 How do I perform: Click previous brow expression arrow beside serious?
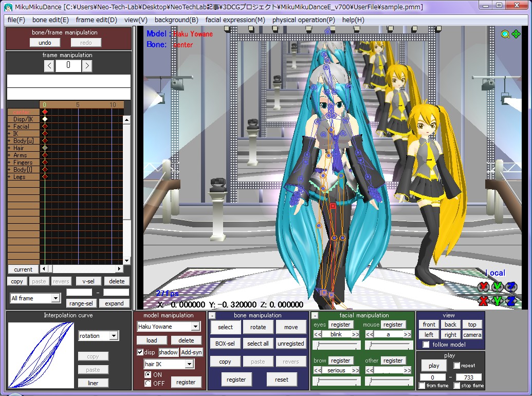[x=318, y=371]
